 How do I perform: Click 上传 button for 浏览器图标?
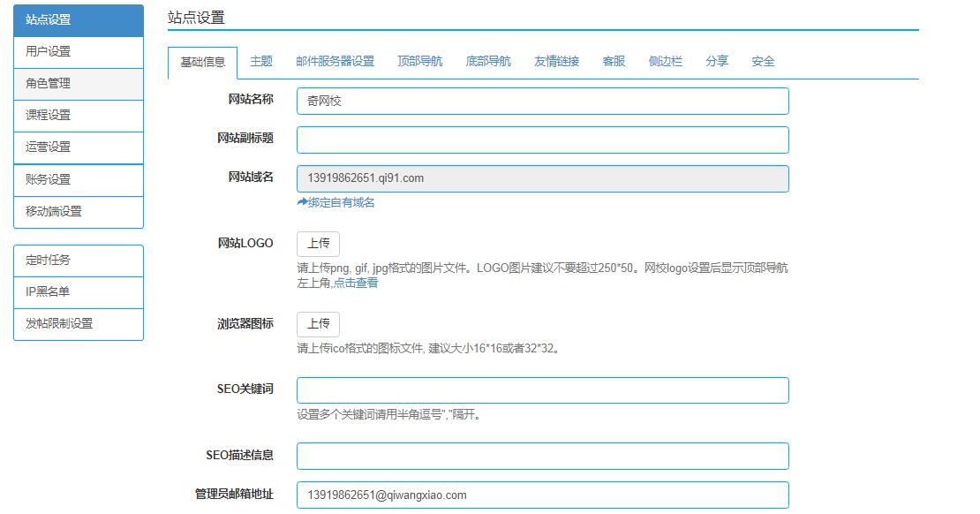(x=318, y=324)
